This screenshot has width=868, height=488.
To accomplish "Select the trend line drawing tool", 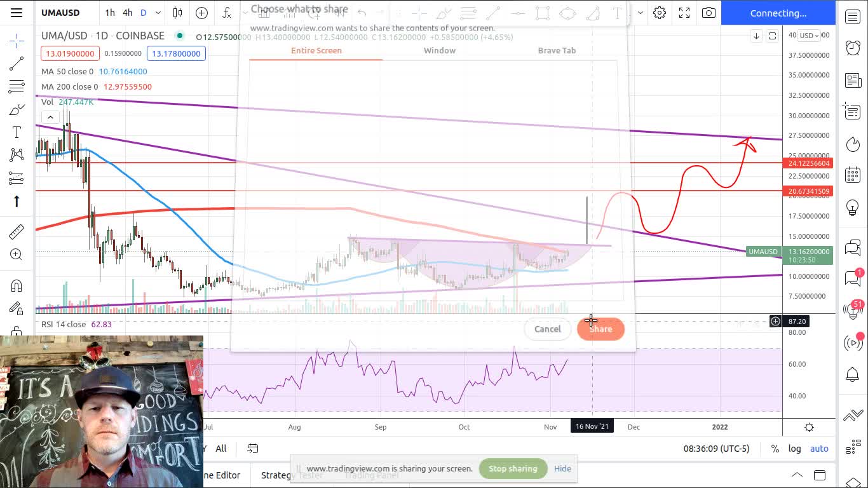I will coord(17,64).
